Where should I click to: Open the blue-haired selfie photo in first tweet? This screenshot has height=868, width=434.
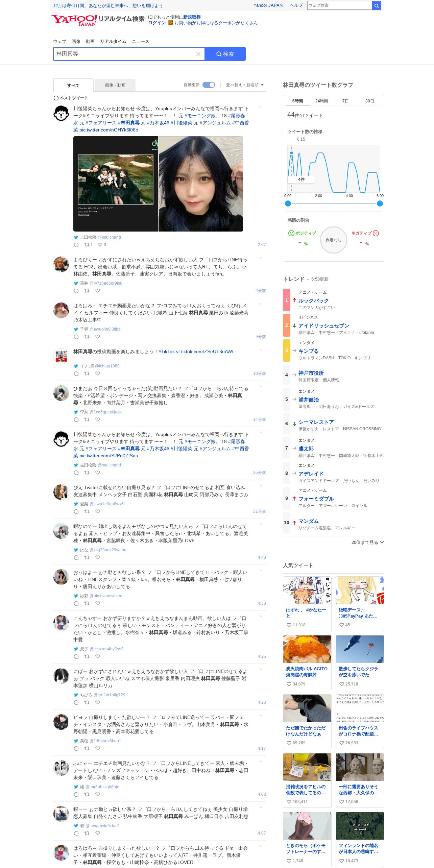click(201, 184)
